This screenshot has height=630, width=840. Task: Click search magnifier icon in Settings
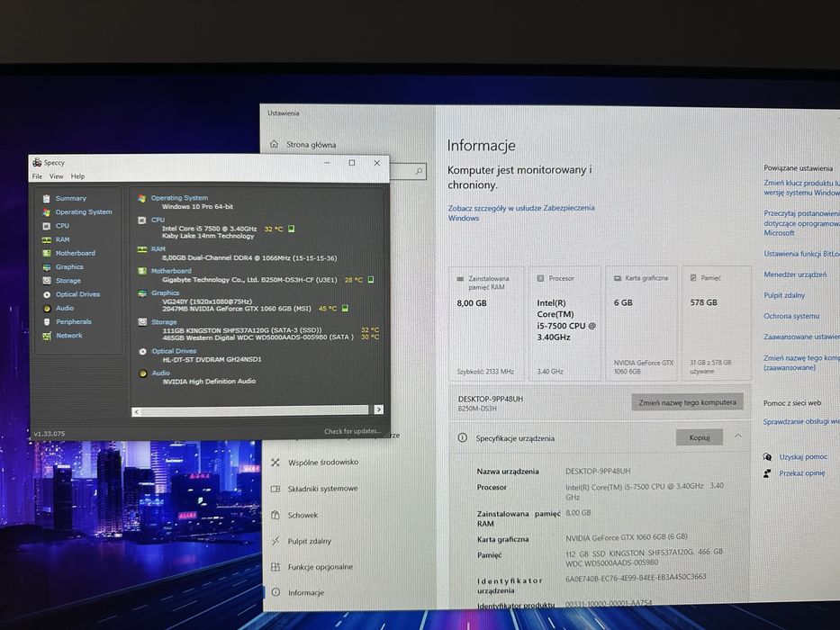[419, 171]
